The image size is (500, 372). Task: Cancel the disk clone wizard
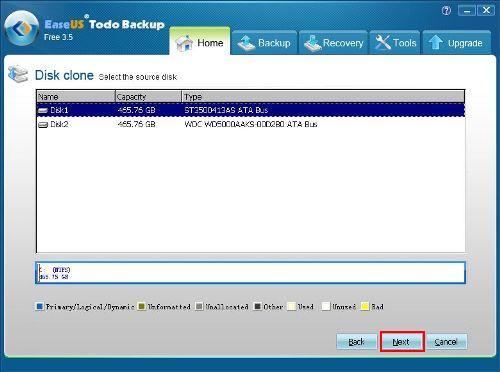[446, 342]
